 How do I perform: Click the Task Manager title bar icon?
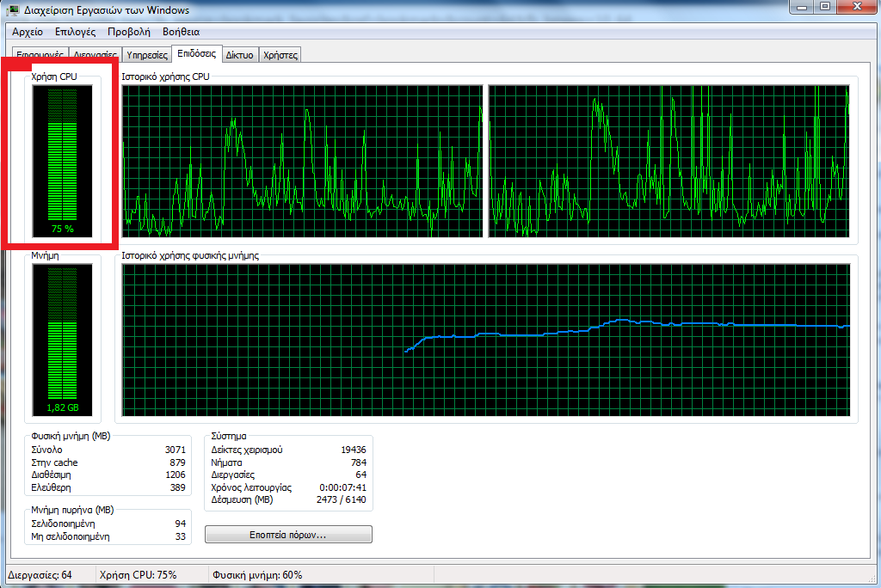point(12,9)
